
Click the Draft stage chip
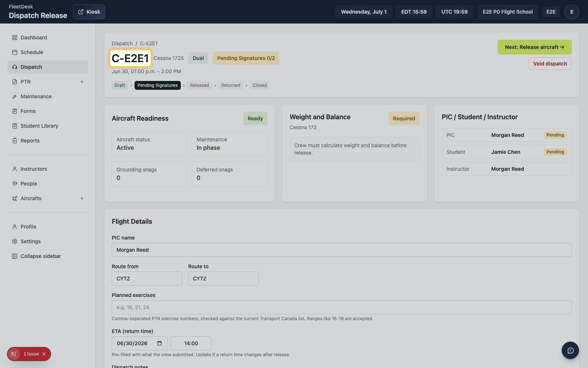[x=120, y=85]
